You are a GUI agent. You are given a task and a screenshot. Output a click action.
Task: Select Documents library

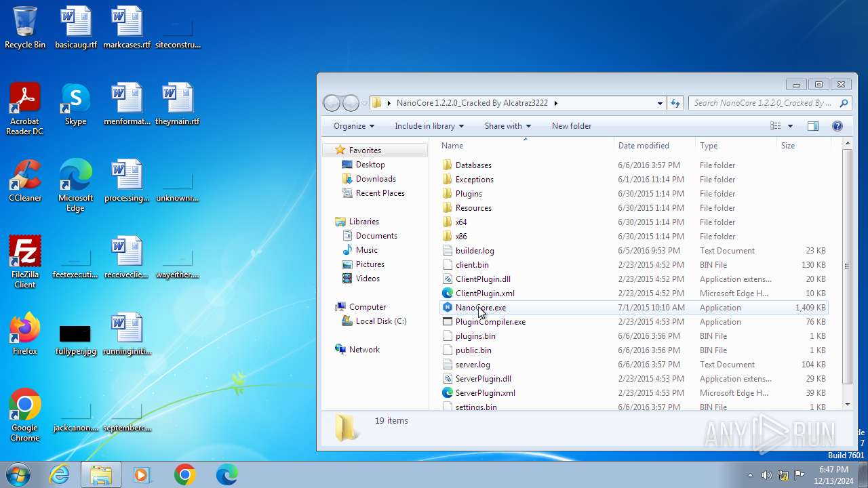coord(376,236)
